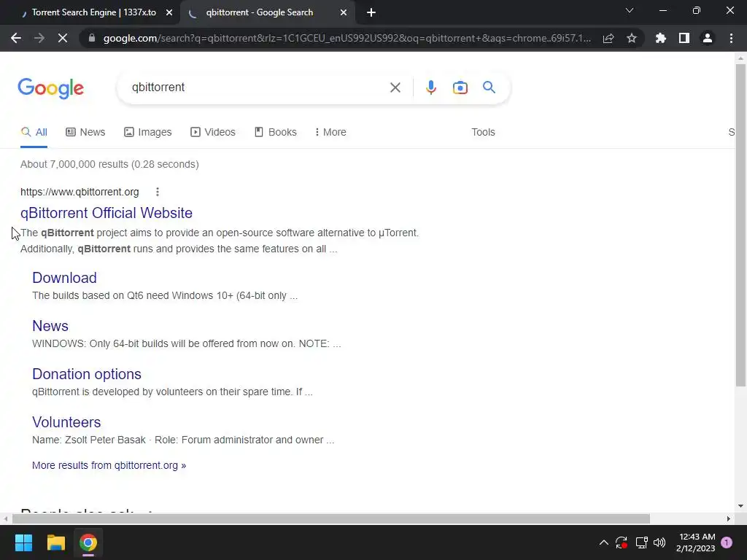
Task: Click the horizontal scrollbar thumb
Action: pyautogui.click(x=331, y=518)
